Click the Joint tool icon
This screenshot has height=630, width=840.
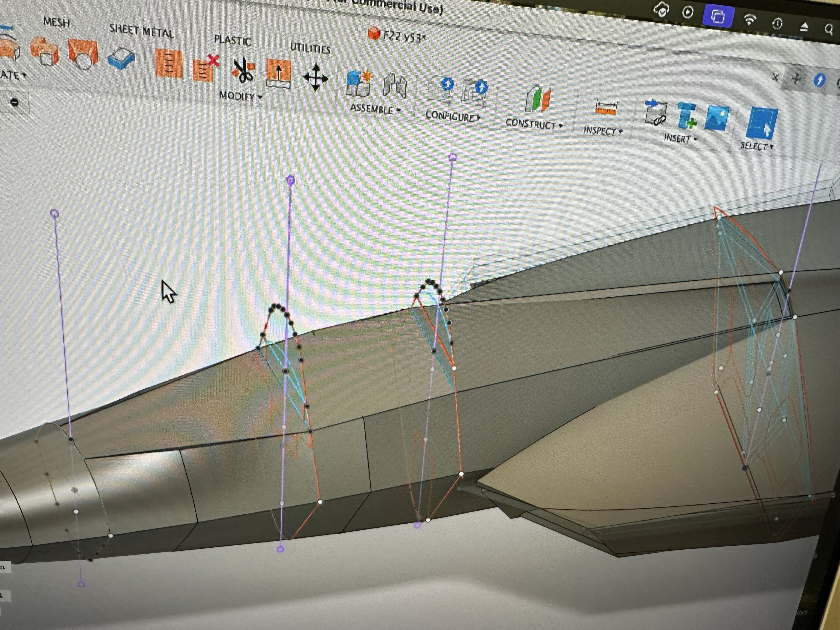click(x=395, y=86)
